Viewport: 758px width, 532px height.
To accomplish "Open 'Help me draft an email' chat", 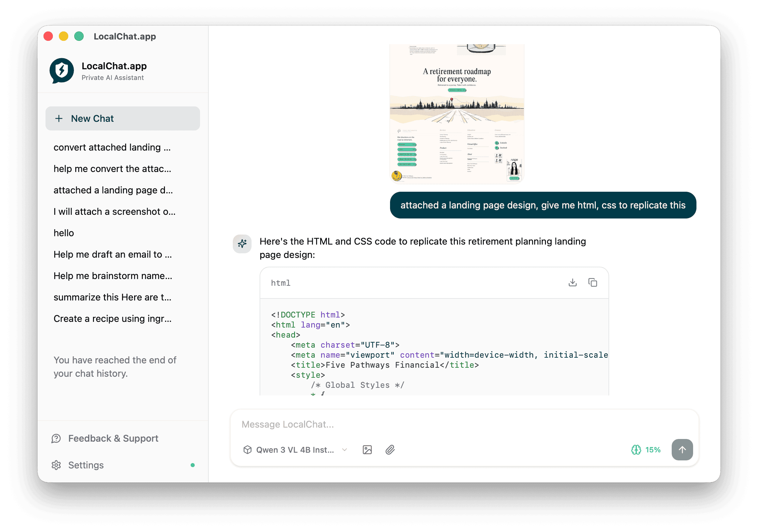I will click(112, 254).
